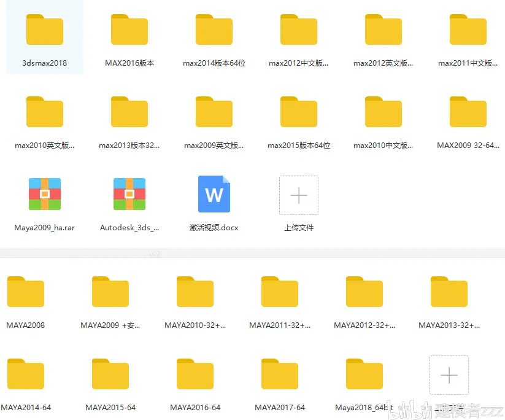Select the MAYA2010-32+ folder icon
The height and width of the screenshot is (420, 505).
(x=195, y=292)
